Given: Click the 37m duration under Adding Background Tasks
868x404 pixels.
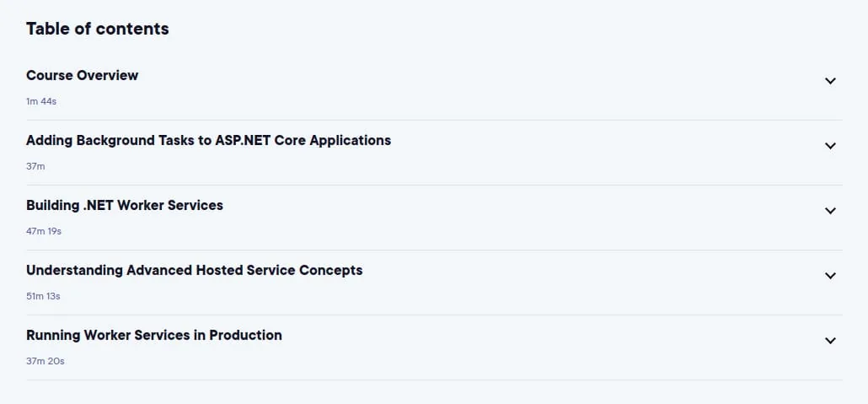Looking at the screenshot, I should [x=35, y=166].
